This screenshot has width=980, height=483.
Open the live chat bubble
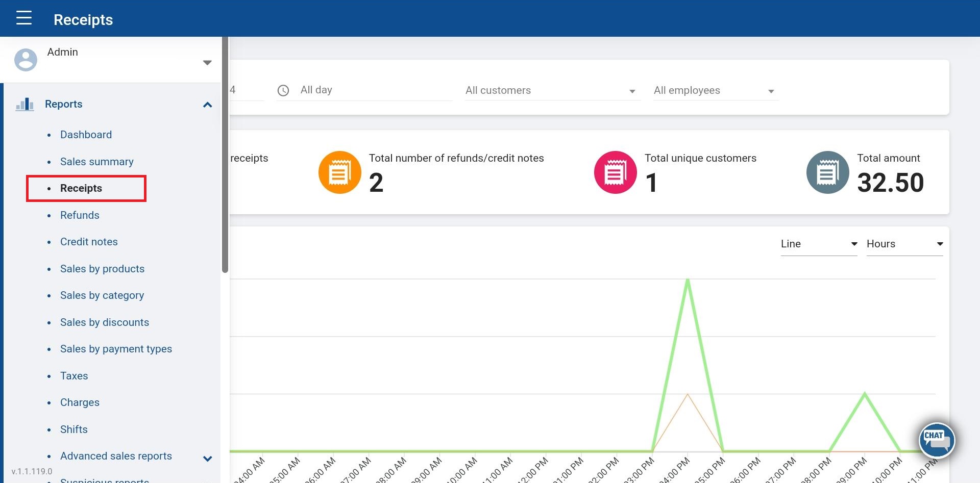click(x=936, y=440)
